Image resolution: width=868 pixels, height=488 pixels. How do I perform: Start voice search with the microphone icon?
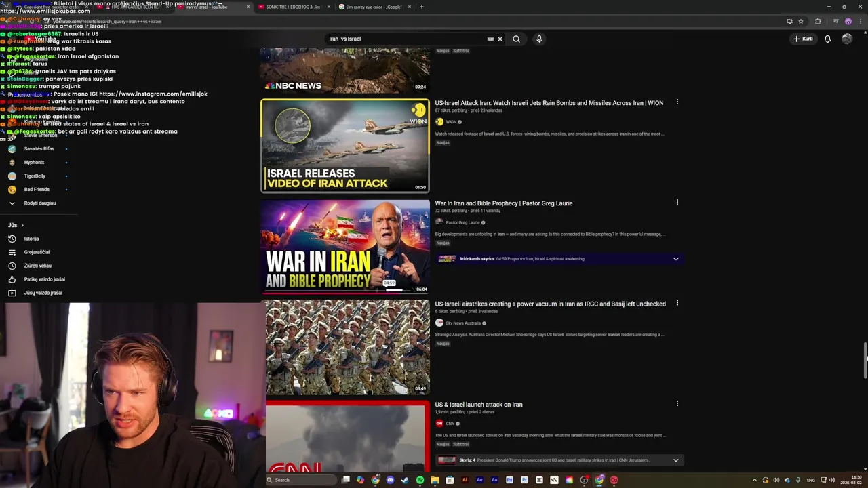click(x=539, y=39)
